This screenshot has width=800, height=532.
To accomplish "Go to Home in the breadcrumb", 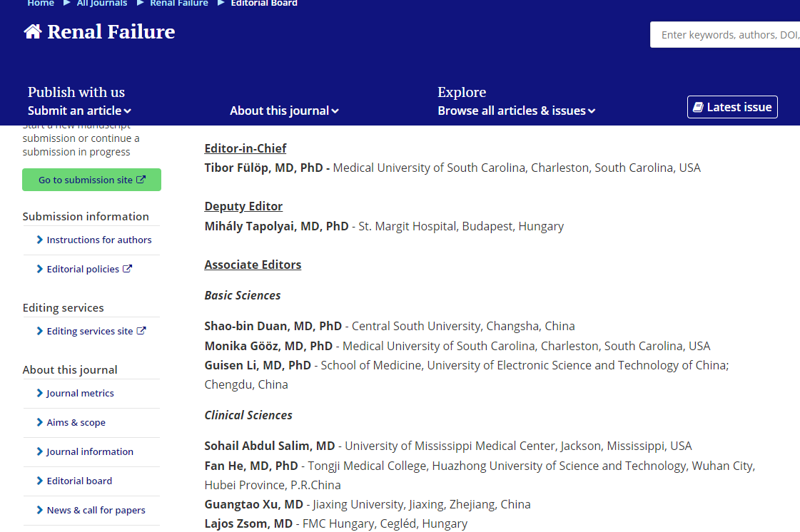I will 41,4.
